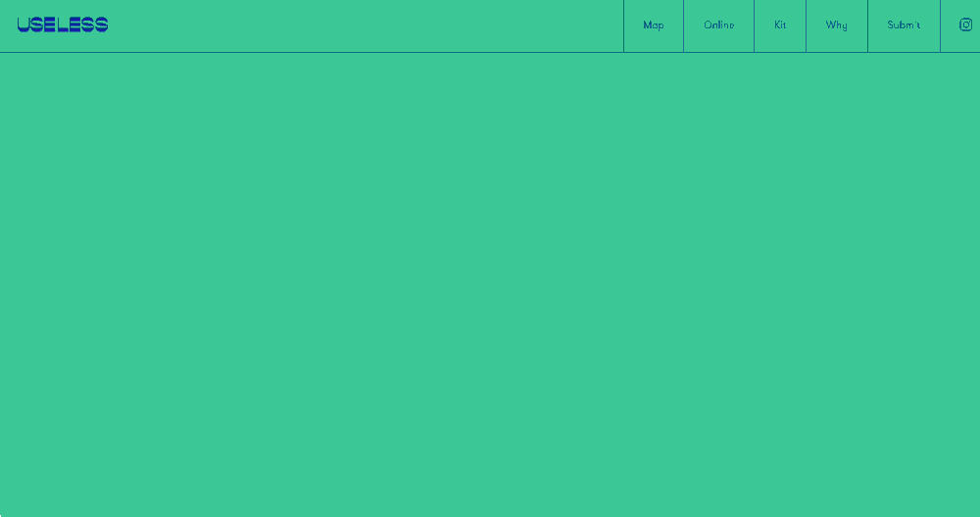Open the Instagram icon link
The height and width of the screenshot is (517, 980).
(x=965, y=24)
